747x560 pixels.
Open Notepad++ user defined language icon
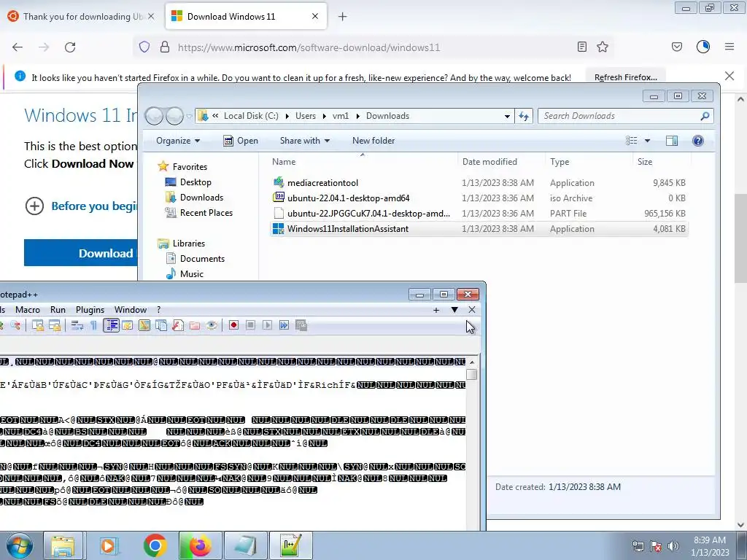coord(127,325)
